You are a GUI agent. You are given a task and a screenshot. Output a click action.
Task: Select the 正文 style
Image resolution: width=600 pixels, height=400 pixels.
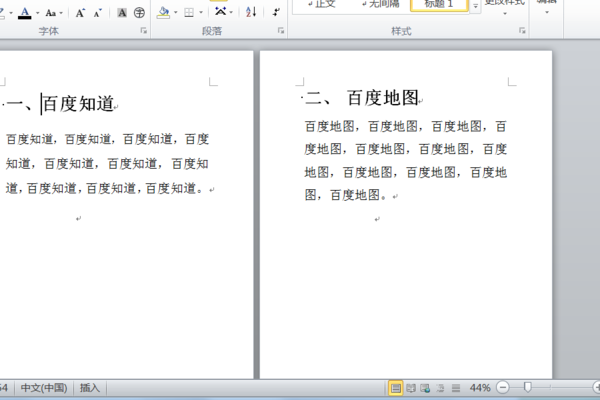pyautogui.click(x=321, y=5)
